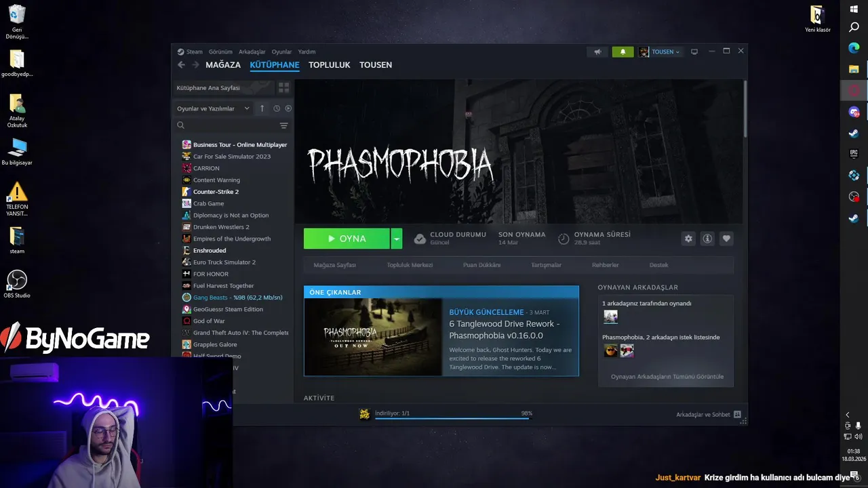Open the Puan Dükkânı link
The width and height of the screenshot is (868, 488).
click(481, 265)
